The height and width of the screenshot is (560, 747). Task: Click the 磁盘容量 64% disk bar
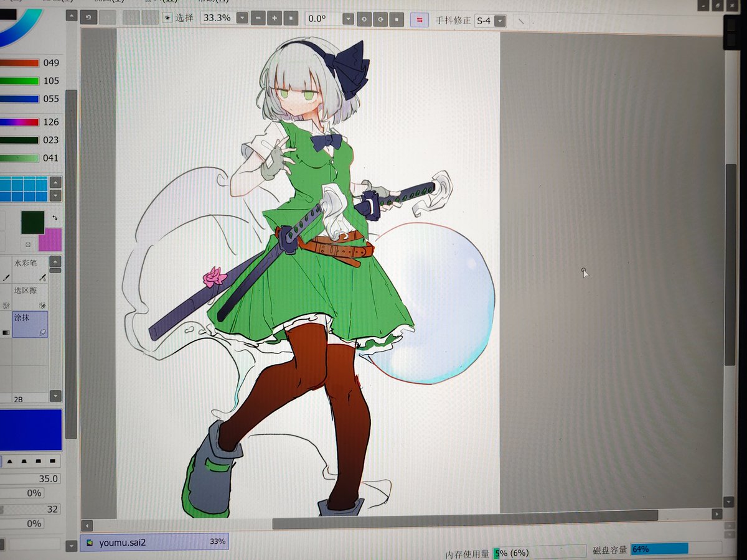point(676,549)
